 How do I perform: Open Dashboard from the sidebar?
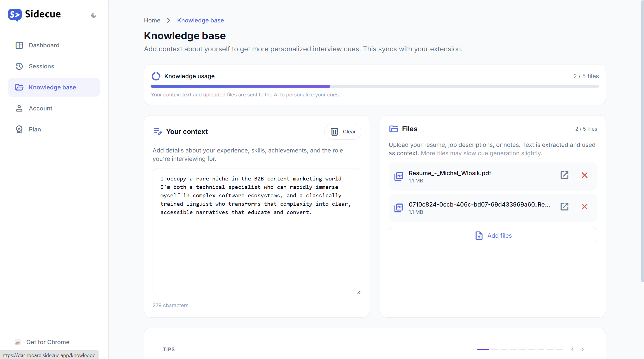click(44, 45)
